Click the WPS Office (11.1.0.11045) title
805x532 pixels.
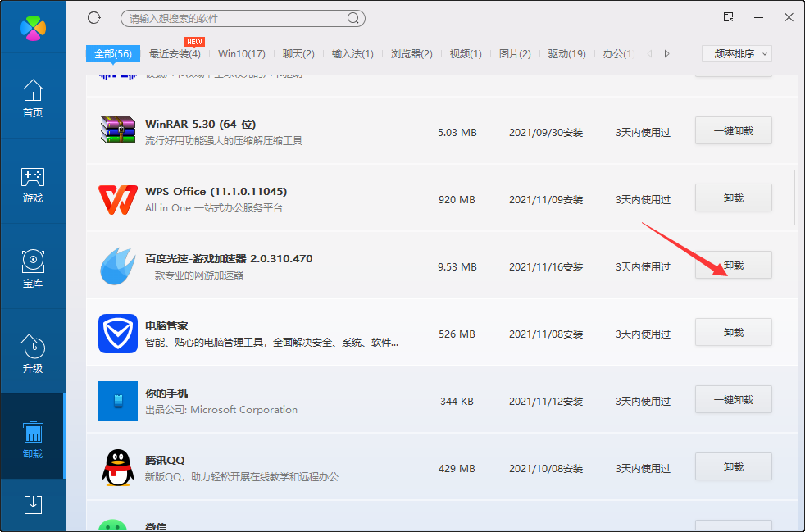click(x=216, y=192)
